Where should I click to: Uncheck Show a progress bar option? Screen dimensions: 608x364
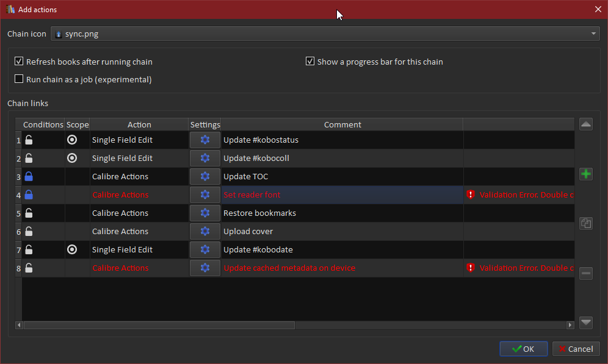point(310,62)
